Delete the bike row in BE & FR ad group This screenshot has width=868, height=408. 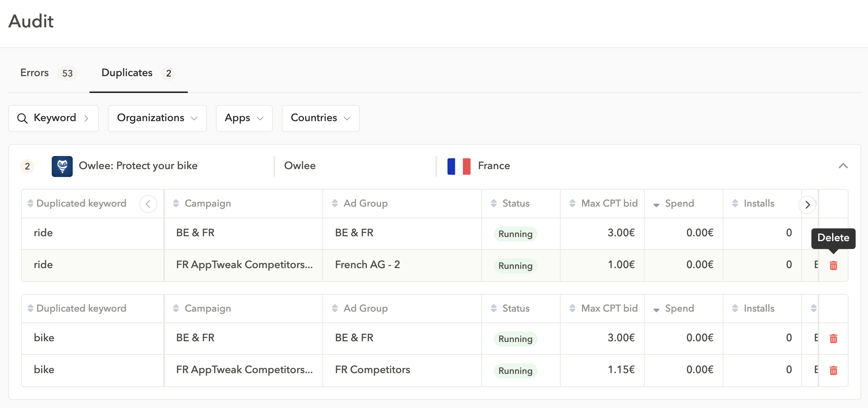coord(834,339)
